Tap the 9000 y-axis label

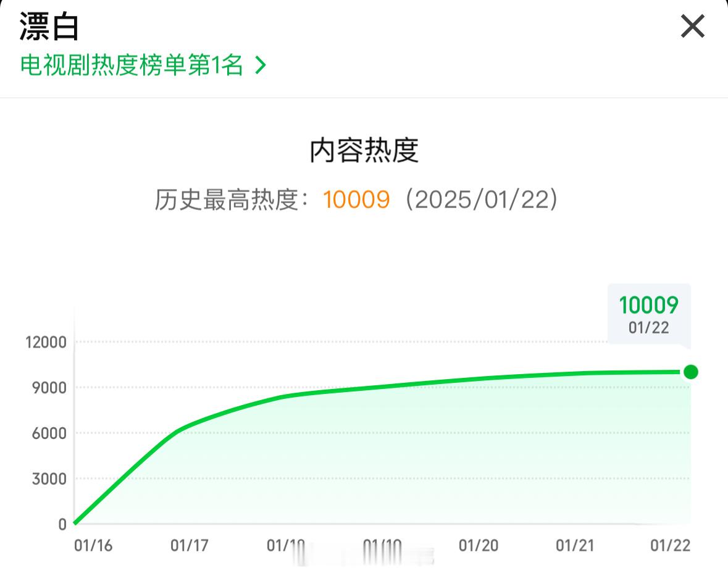click(x=49, y=388)
